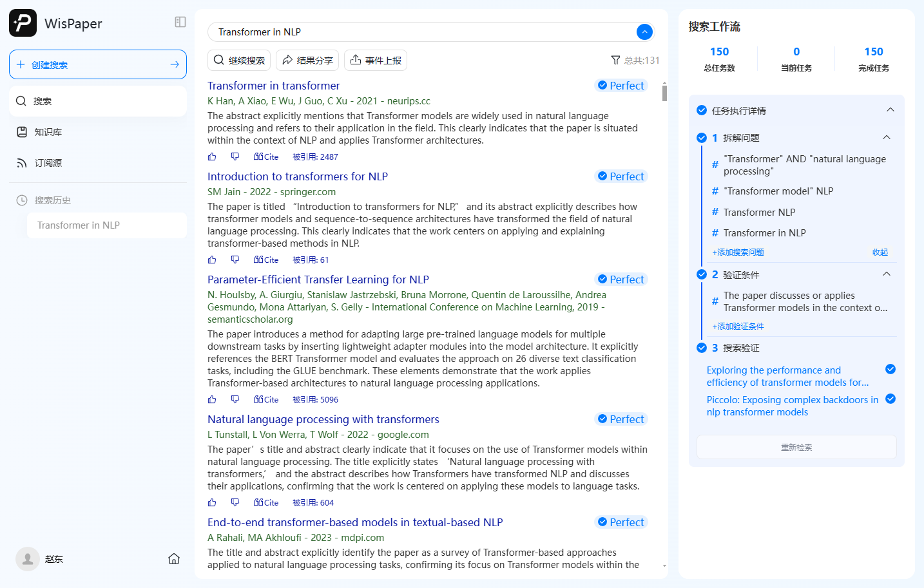Viewport: 924px width, 588px height.
Task: Click the 创建搜索 button
Action: (x=98, y=64)
